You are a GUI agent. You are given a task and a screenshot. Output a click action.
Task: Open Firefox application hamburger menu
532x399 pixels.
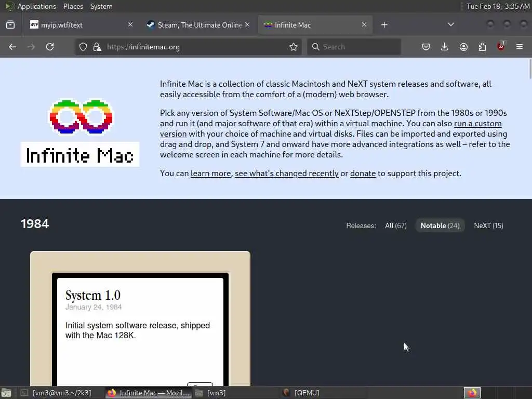point(520,47)
